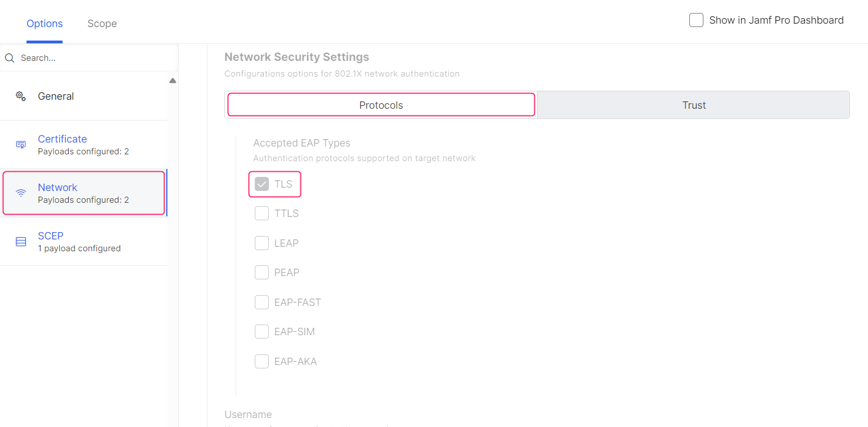Click the General gears icon
868x427 pixels.
point(21,96)
